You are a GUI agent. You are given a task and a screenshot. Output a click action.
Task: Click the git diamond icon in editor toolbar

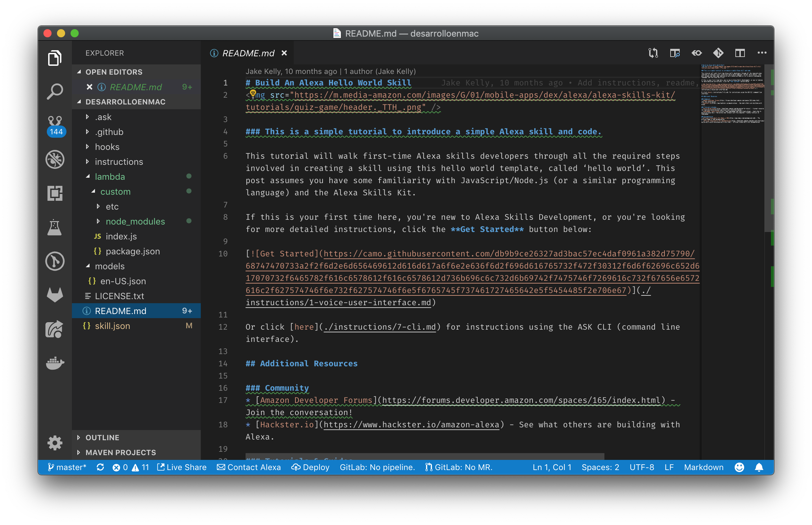[718, 53]
